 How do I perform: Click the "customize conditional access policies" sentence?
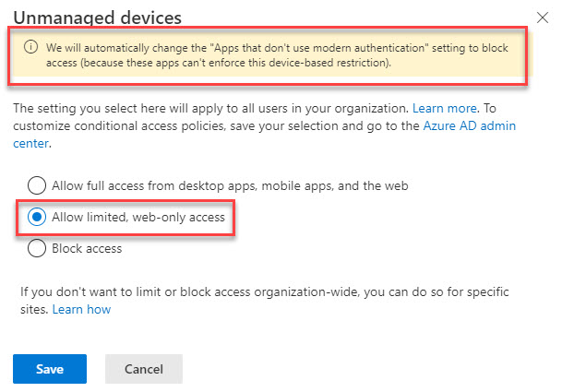(119, 126)
